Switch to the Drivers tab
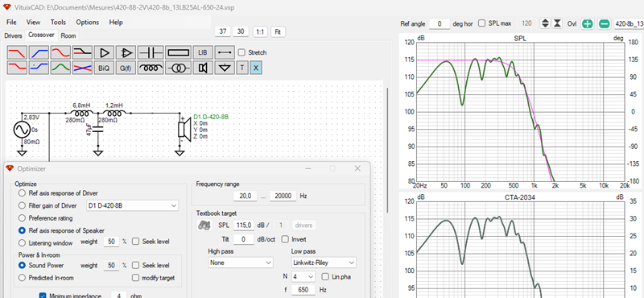Image resolution: width=644 pixels, height=298 pixels. pyautogui.click(x=13, y=35)
